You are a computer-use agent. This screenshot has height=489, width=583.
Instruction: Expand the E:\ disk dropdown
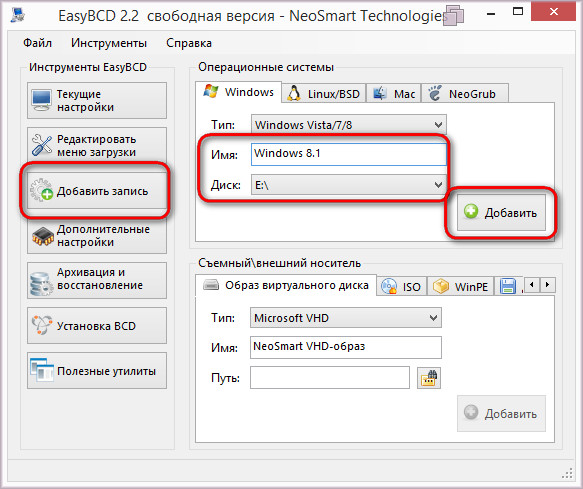click(x=349, y=184)
